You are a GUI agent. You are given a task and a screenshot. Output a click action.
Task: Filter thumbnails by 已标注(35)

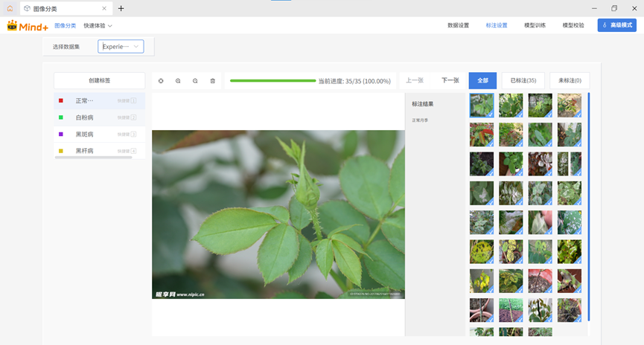pyautogui.click(x=523, y=80)
